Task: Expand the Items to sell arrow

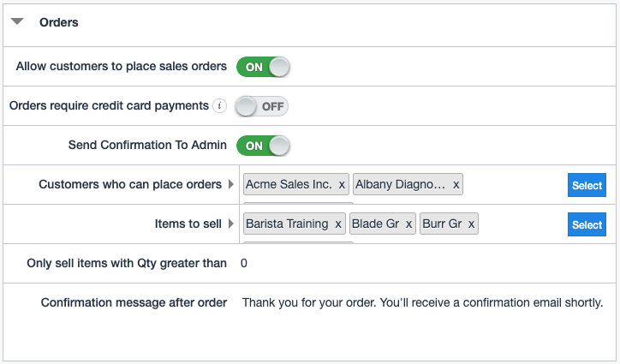Action: (230, 224)
